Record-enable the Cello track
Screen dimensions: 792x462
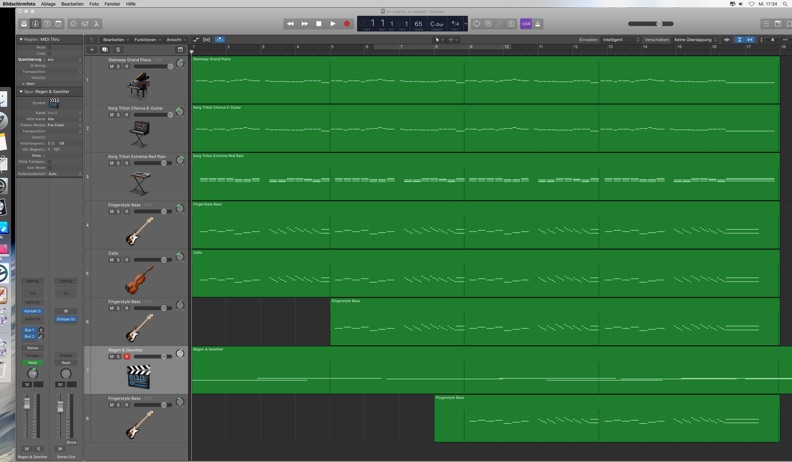(126, 260)
